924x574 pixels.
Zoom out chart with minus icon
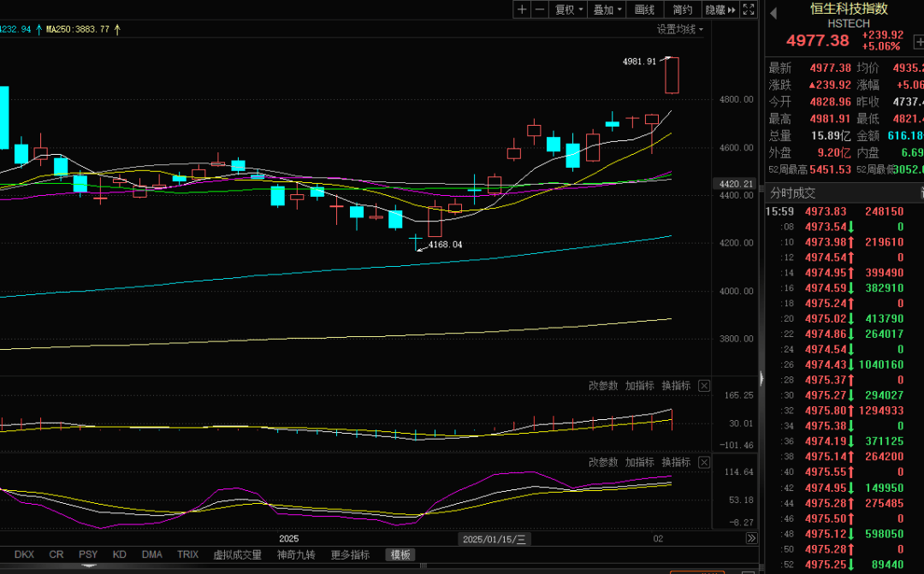(x=540, y=9)
